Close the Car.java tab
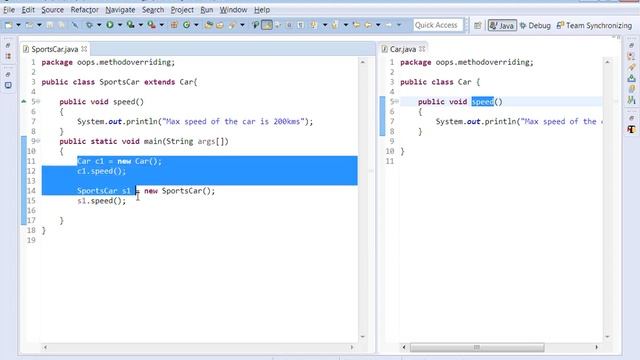640x360 pixels. click(422, 49)
